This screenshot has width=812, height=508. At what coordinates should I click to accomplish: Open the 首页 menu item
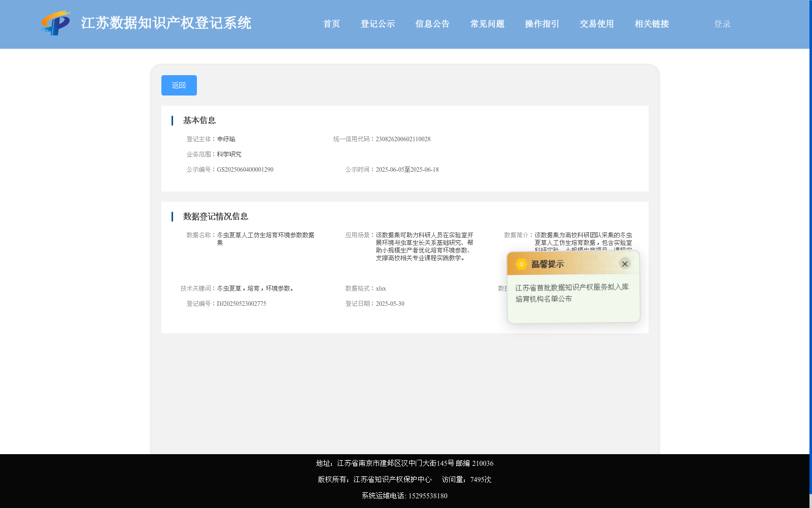(x=331, y=24)
